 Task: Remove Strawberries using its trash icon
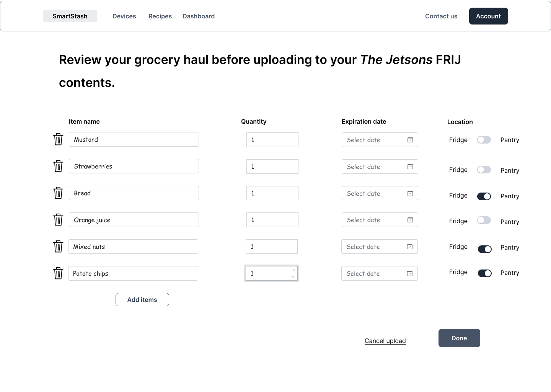click(58, 166)
